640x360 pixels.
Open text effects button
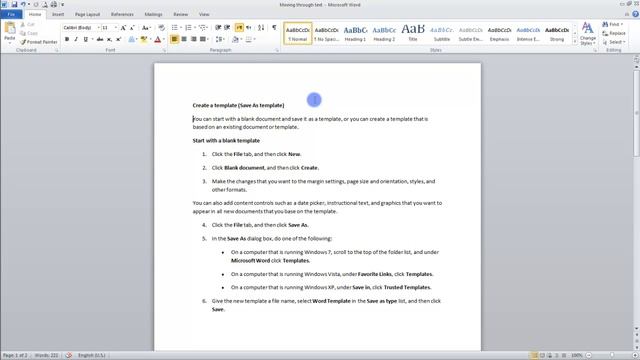pyautogui.click(x=131, y=39)
